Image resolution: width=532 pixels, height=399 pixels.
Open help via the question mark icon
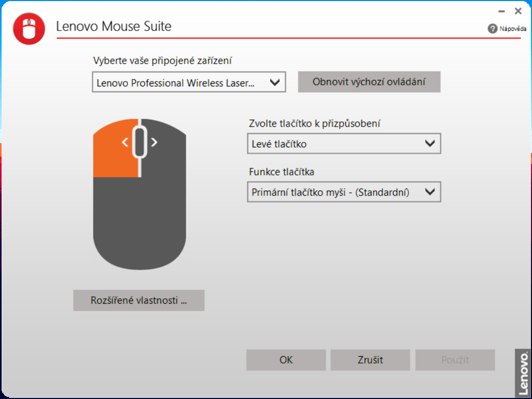[492, 29]
